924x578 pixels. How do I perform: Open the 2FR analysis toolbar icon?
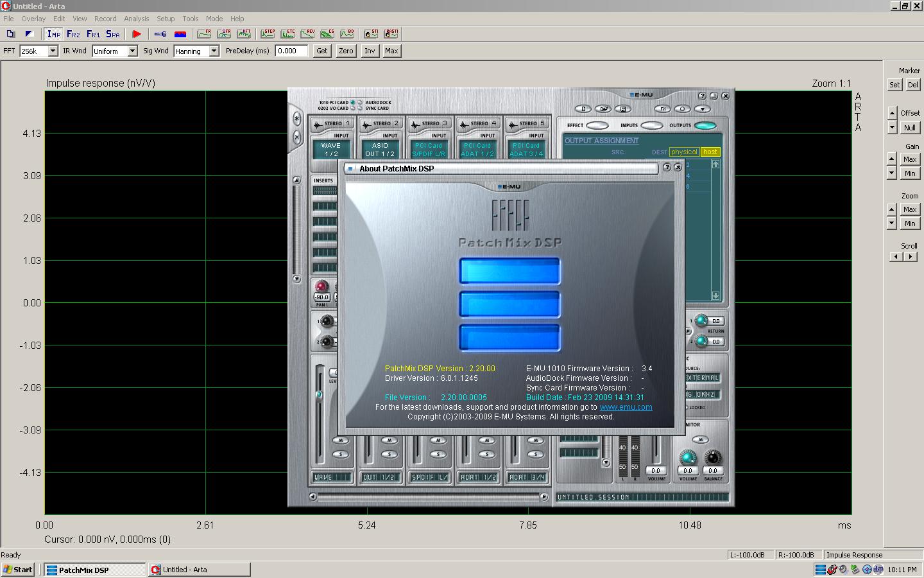pos(224,34)
